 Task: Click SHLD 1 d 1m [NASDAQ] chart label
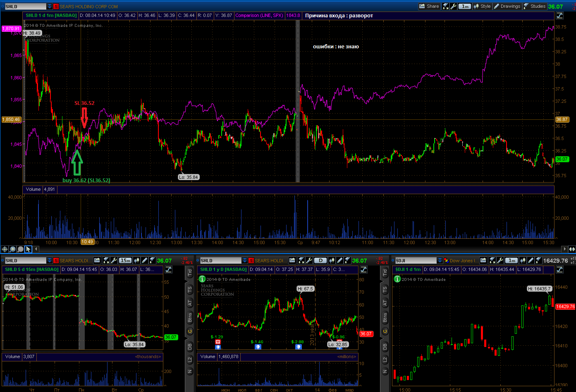(x=51, y=15)
